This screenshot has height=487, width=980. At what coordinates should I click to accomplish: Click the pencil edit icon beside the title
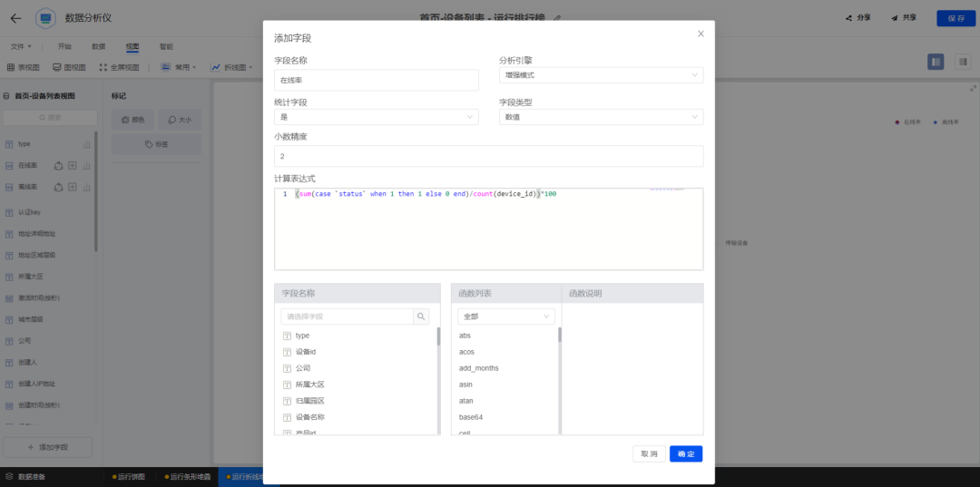click(x=557, y=18)
